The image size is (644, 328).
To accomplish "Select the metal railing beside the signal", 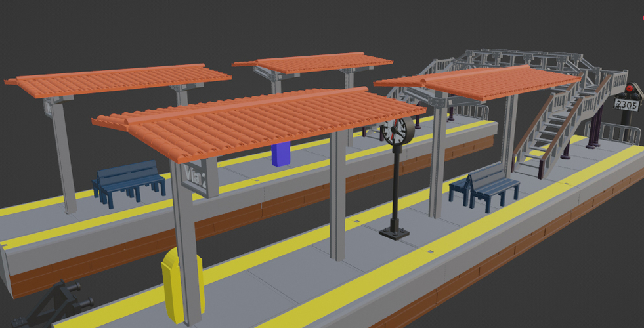I will pos(620,133).
